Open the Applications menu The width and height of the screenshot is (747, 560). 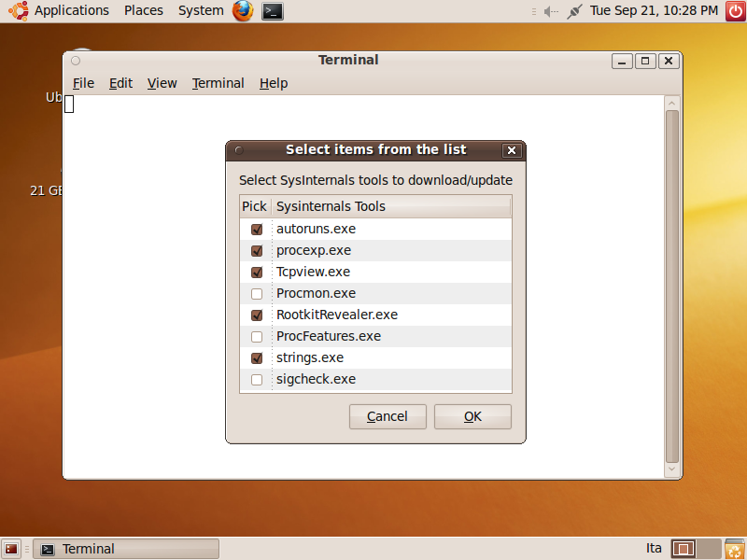(x=72, y=10)
